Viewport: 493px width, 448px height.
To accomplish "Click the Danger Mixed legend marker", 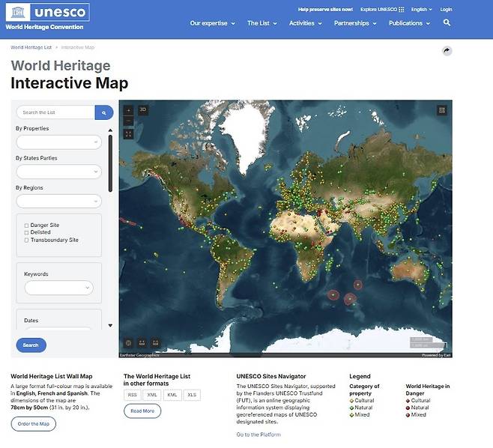I will coord(408,415).
